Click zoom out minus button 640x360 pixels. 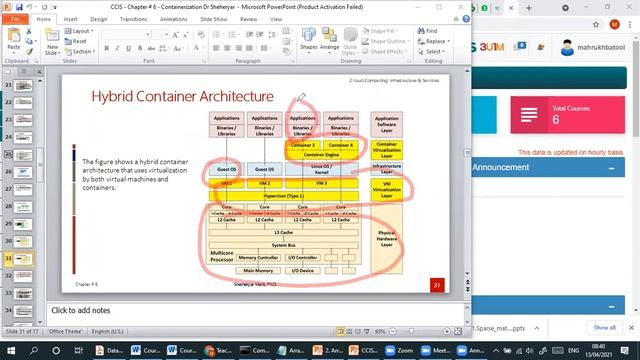(x=392, y=331)
